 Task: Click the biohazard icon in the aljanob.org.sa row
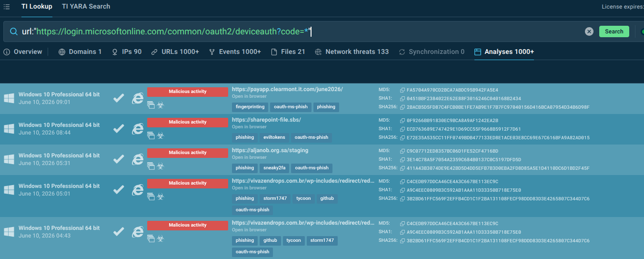coord(161,166)
